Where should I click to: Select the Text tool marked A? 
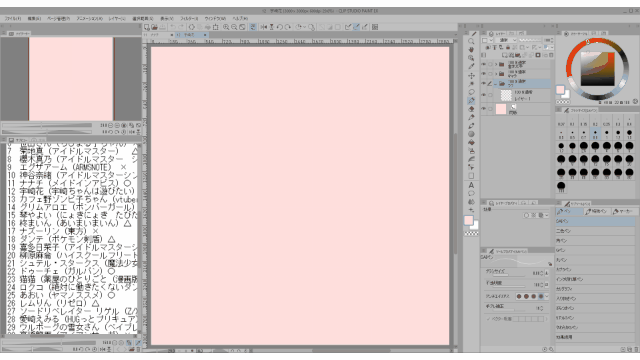pyautogui.click(x=471, y=185)
